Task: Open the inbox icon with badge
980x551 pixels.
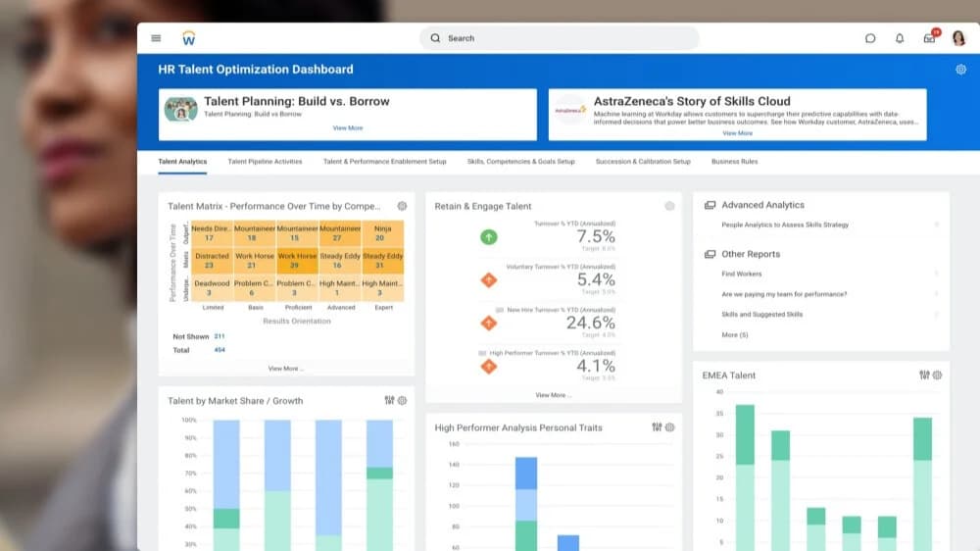Action: click(931, 37)
